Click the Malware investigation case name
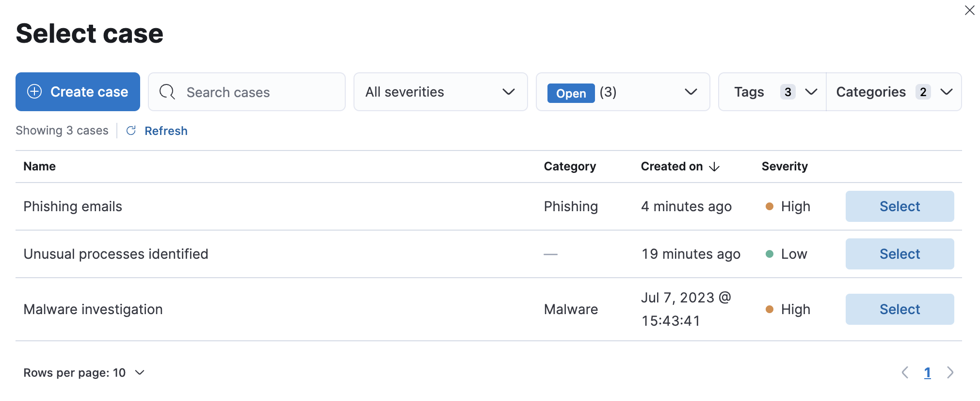 tap(93, 309)
